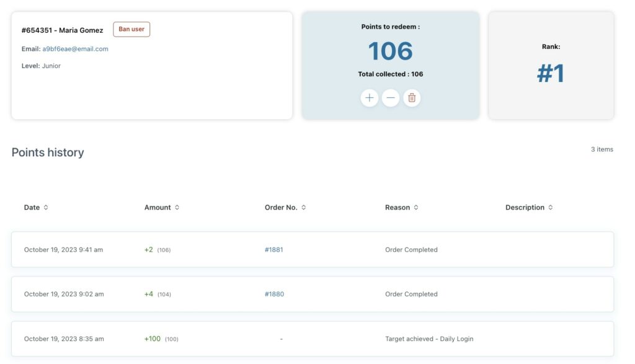Screen dimensions: 635x364
Task: Click the minus icon to subtract points
Action: (391, 98)
